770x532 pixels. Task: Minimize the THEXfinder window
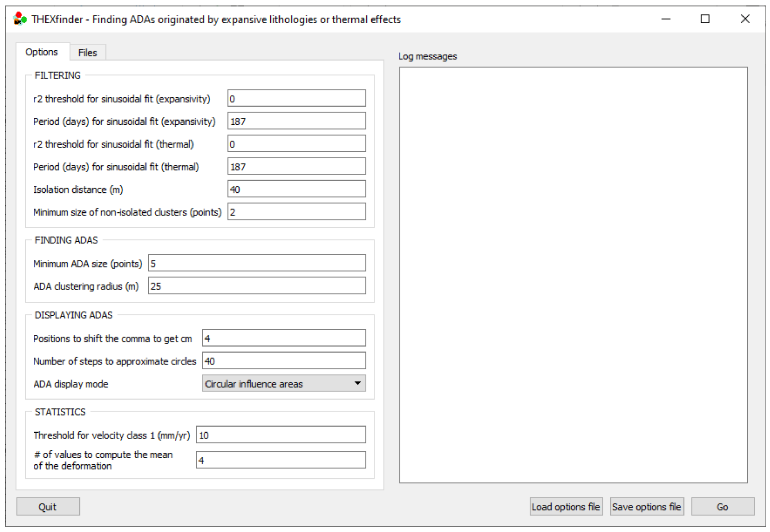pyautogui.click(x=665, y=19)
